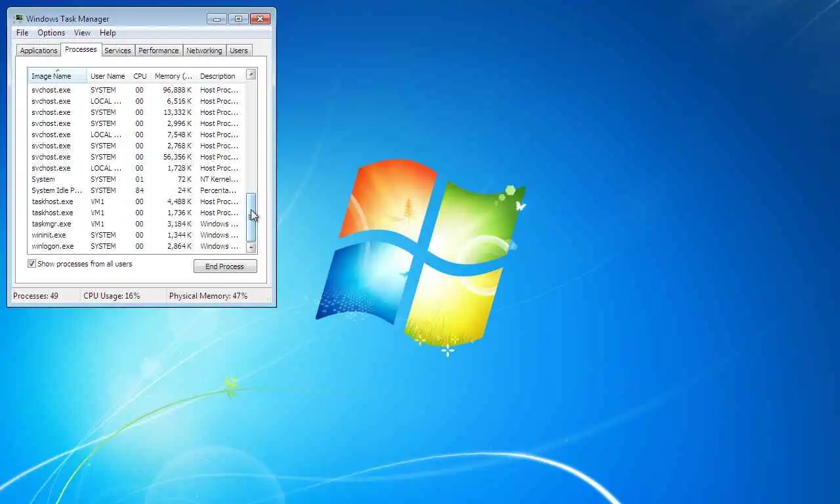The image size is (840, 504).
Task: Open the Performance tab
Action: 158,51
